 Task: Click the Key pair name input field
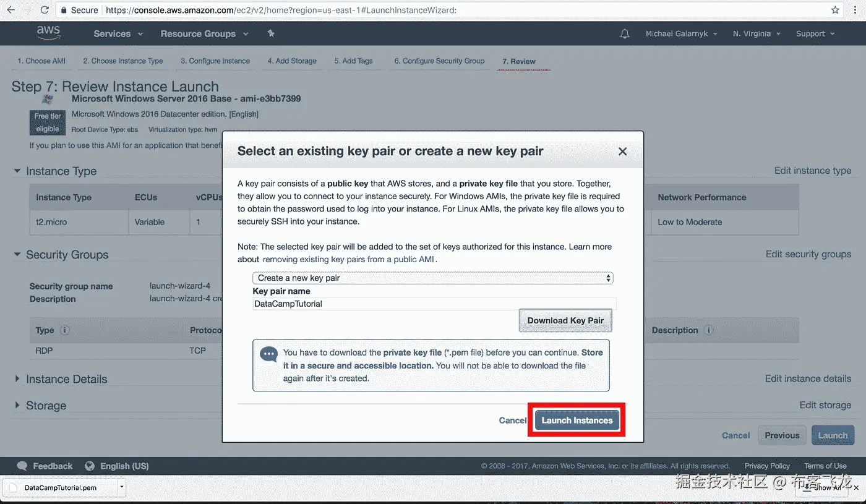point(434,304)
